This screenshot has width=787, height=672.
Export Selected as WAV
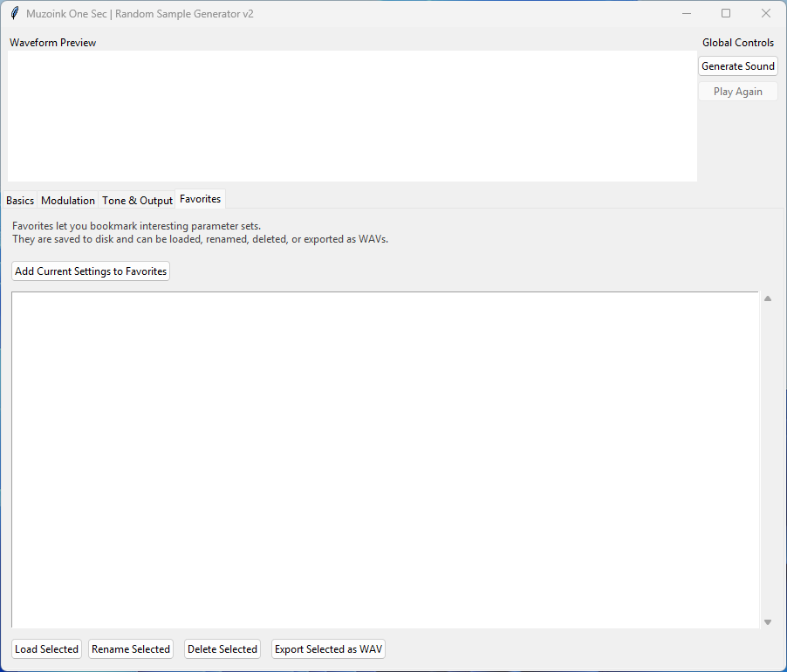(x=329, y=649)
